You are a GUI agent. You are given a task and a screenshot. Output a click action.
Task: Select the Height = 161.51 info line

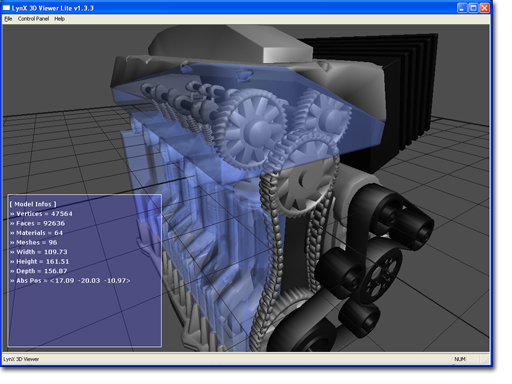pos(40,262)
